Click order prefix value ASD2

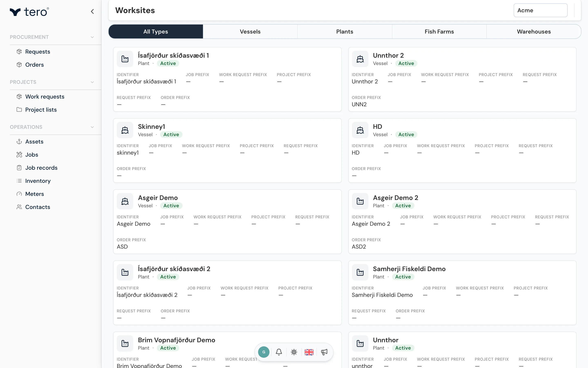[359, 247]
